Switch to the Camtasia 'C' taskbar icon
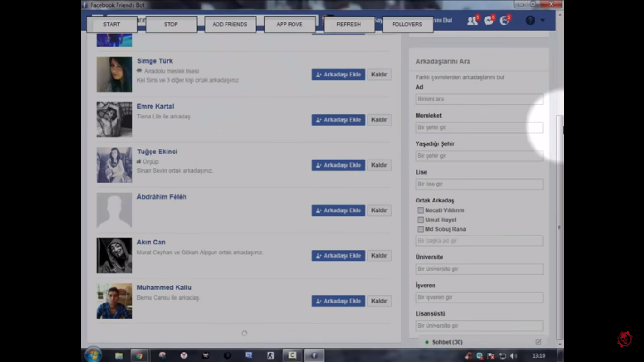Screen dimensions: 644x362 click(293, 355)
